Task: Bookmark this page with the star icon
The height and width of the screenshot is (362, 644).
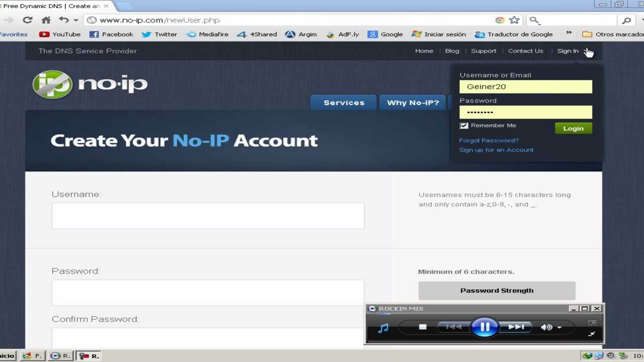Action: click(514, 20)
